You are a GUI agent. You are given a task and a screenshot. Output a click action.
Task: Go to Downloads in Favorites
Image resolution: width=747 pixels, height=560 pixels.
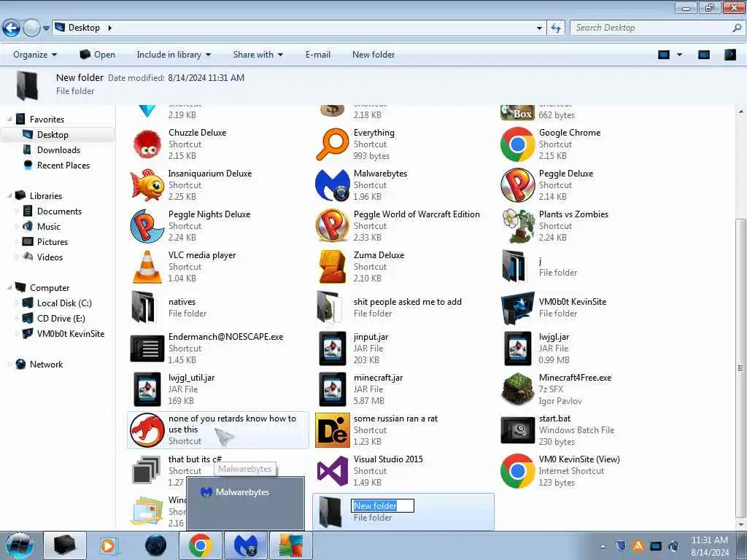[58, 150]
